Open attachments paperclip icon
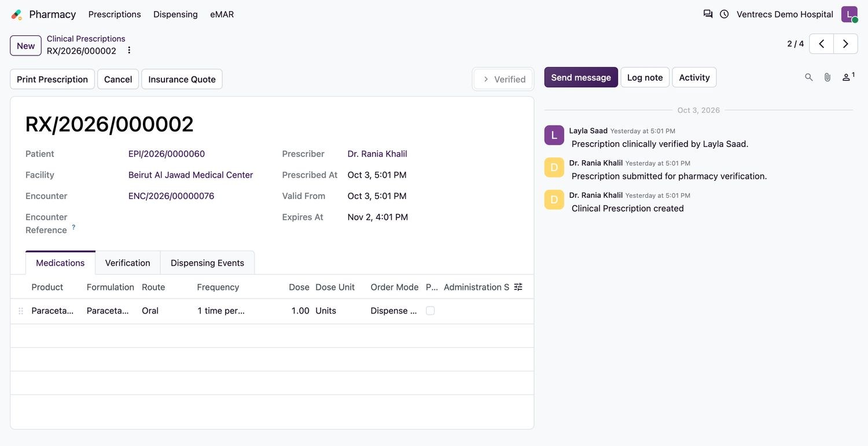868x446 pixels. [827, 77]
